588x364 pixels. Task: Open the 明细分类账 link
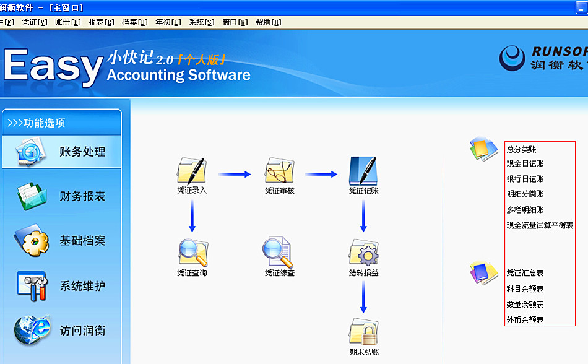pyautogui.click(x=525, y=194)
